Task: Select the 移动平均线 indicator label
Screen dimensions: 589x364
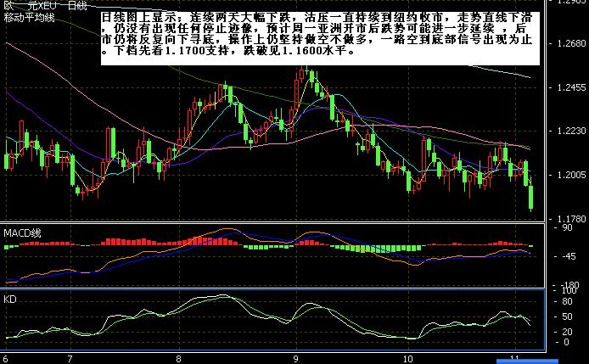Action: [29, 17]
